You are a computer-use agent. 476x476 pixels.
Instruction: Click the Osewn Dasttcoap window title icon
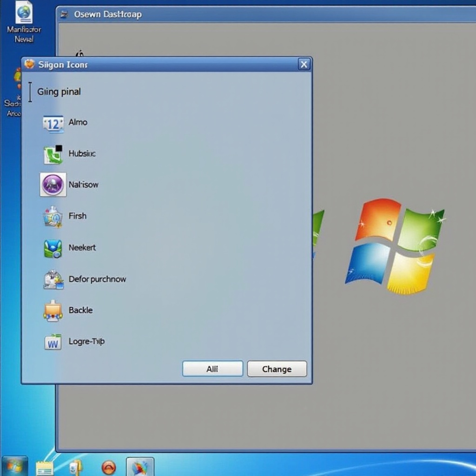click(64, 14)
